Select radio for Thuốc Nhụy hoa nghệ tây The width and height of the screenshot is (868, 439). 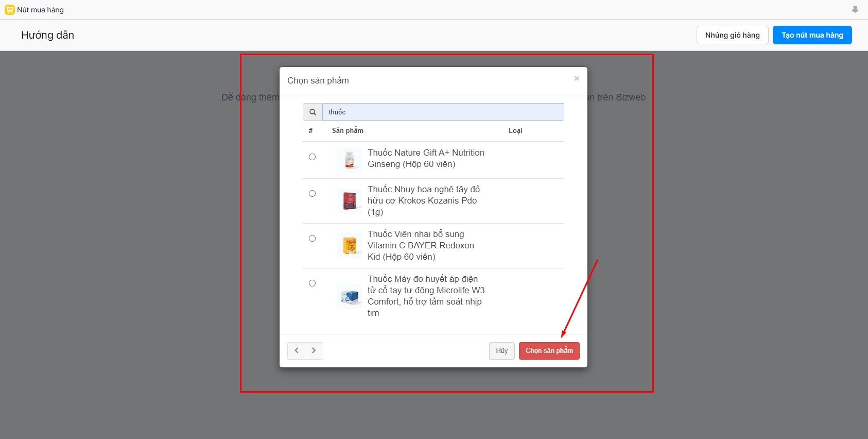312,193
